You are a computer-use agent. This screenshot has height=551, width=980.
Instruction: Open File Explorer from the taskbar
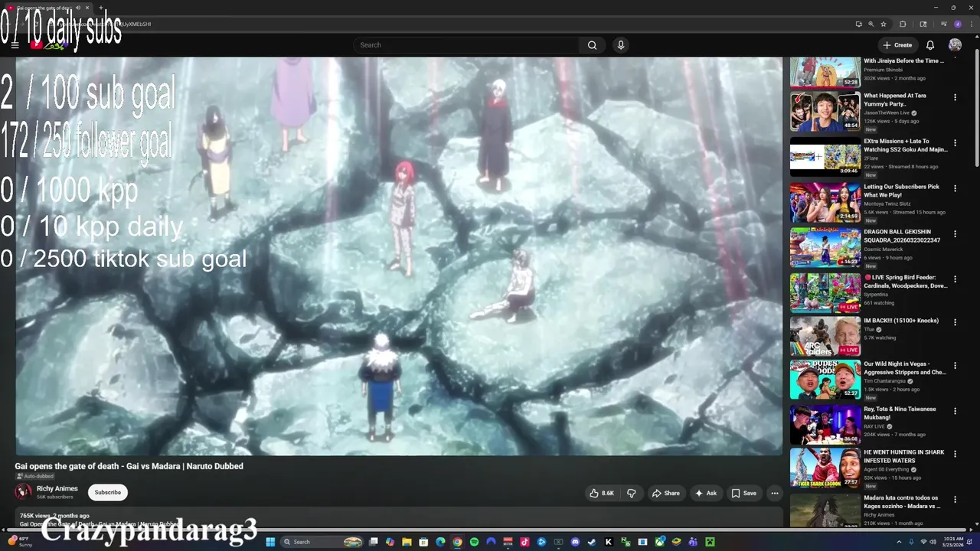(407, 542)
